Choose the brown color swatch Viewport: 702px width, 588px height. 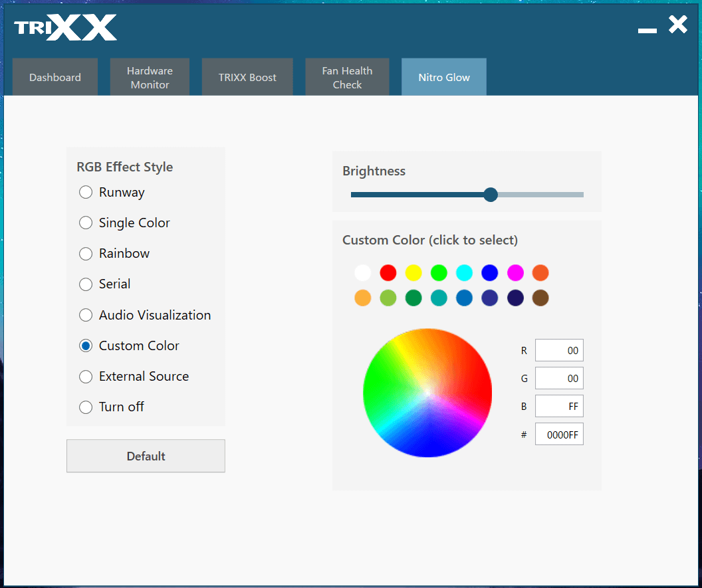(x=540, y=298)
